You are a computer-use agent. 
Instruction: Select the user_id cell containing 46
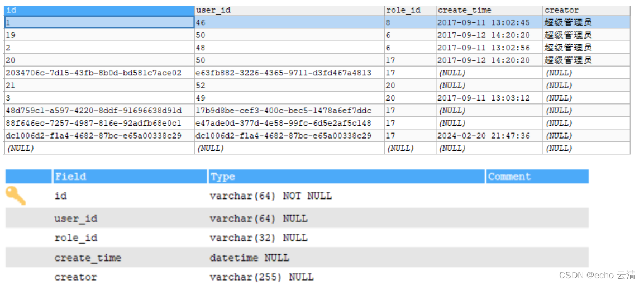pos(289,22)
